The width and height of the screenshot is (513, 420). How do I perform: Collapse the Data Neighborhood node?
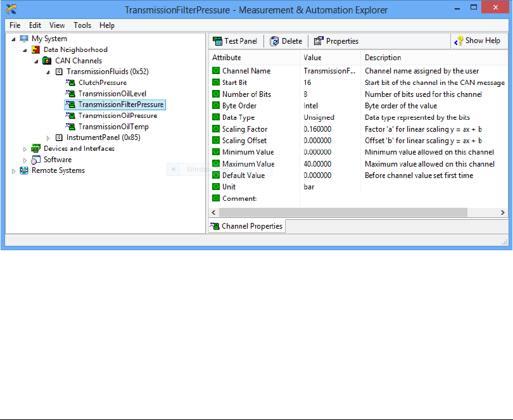click(25, 51)
